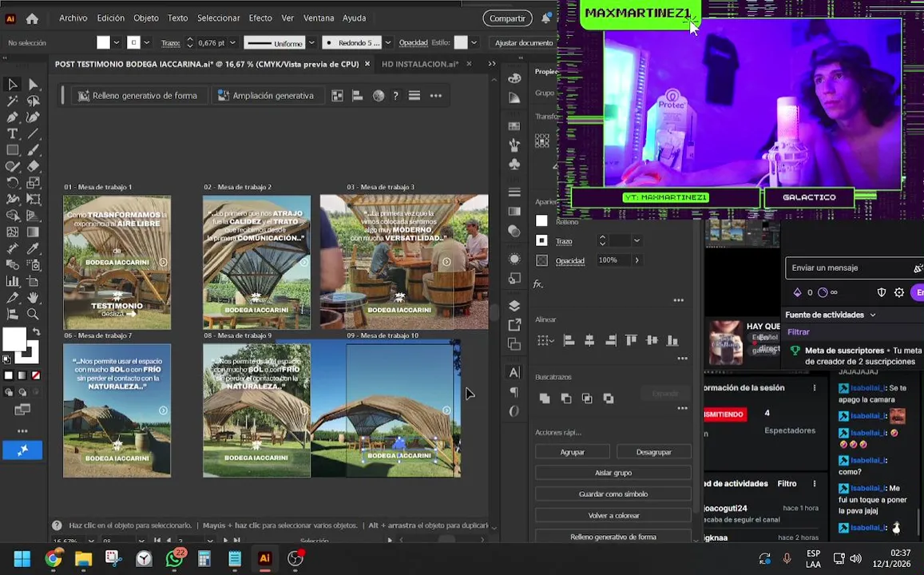Select the Pen tool

12,117
